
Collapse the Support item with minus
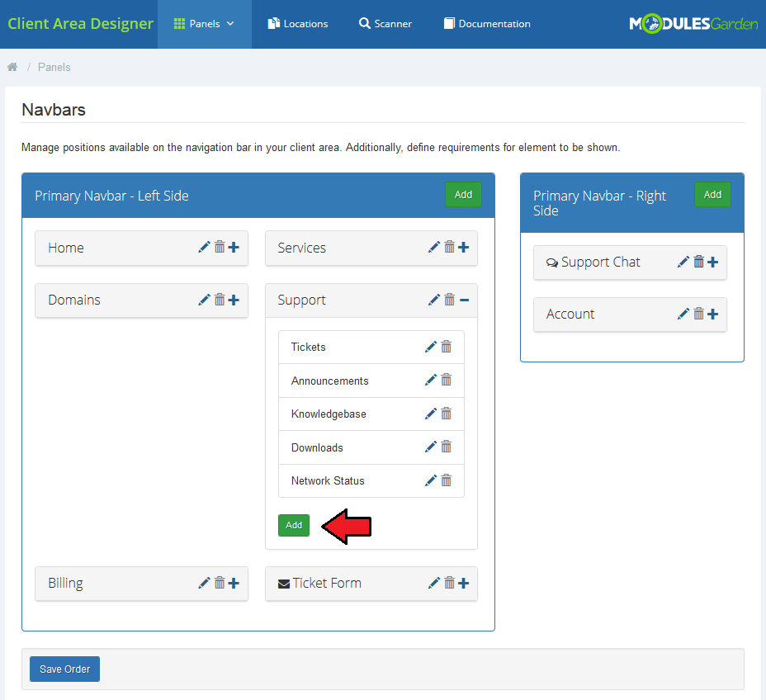pos(464,300)
